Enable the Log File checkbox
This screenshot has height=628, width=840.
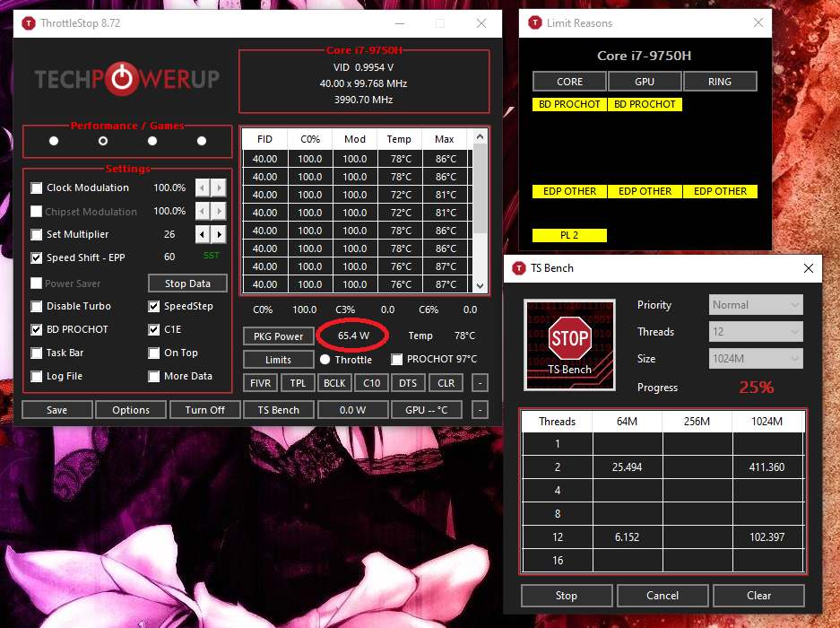37,377
